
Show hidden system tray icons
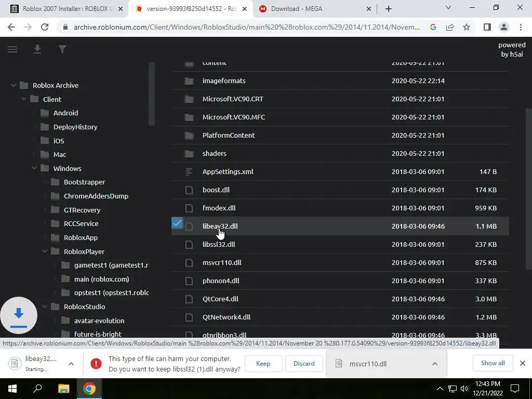coord(440,389)
